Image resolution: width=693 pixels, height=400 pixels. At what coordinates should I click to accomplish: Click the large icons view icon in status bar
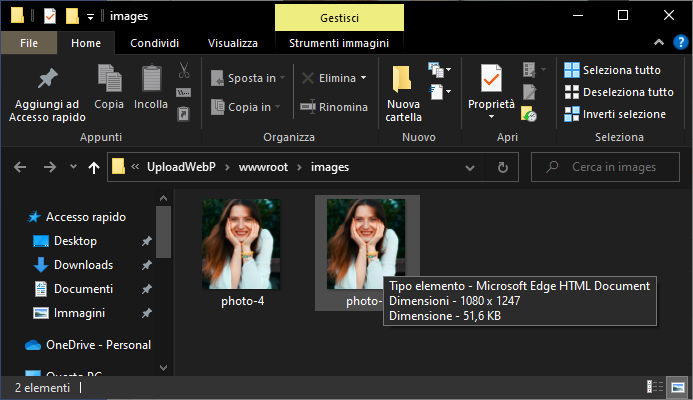tap(678, 387)
